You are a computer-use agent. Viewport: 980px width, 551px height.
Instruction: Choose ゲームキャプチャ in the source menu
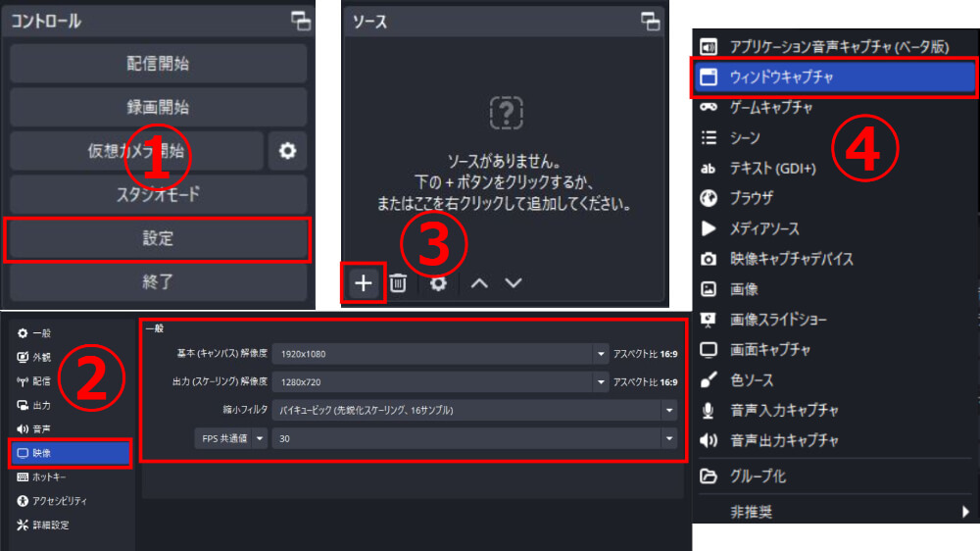tap(771, 108)
